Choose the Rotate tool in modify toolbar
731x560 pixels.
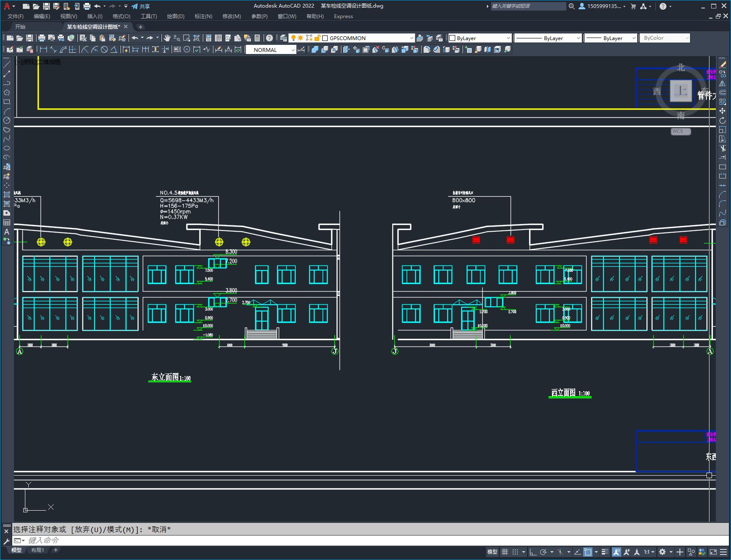click(723, 120)
